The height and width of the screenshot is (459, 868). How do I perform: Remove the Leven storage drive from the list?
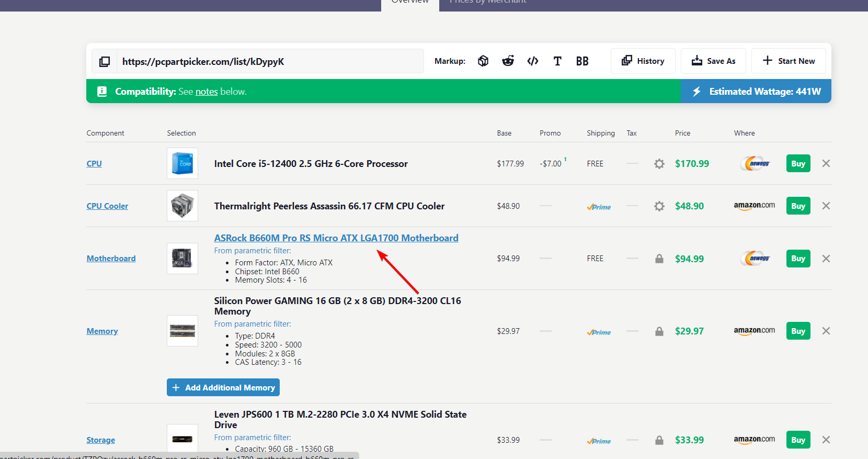point(826,440)
